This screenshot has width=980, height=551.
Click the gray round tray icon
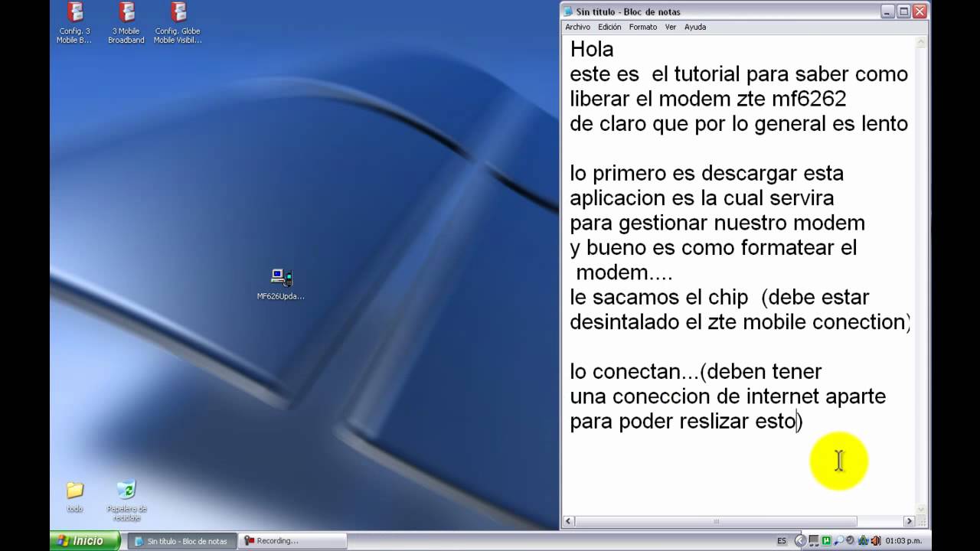850,540
